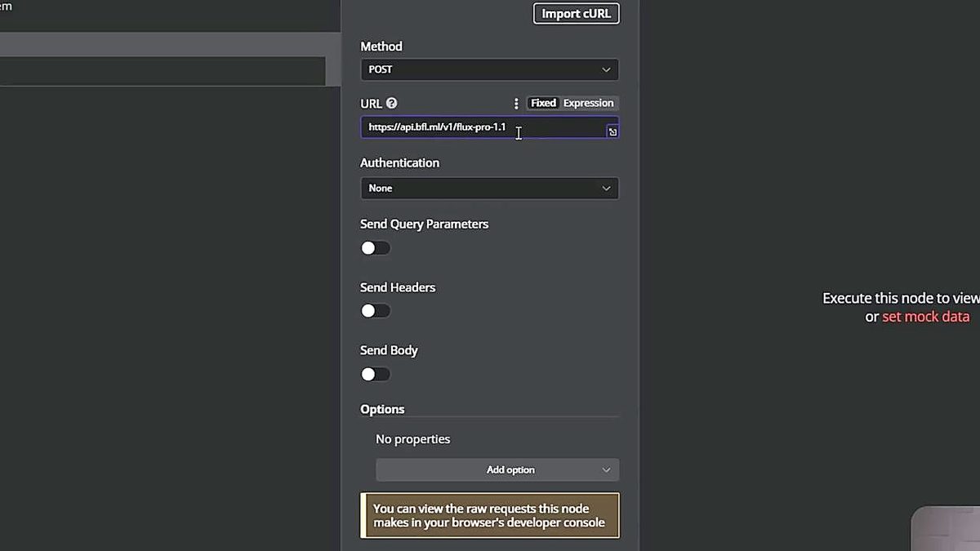The height and width of the screenshot is (551, 980).
Task: Click the URL help question-mark icon
Action: [391, 103]
